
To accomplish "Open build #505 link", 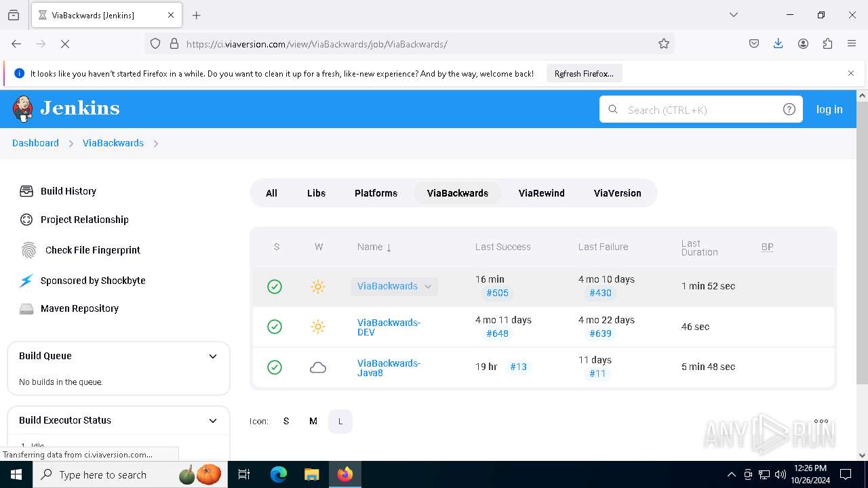I will [x=497, y=293].
